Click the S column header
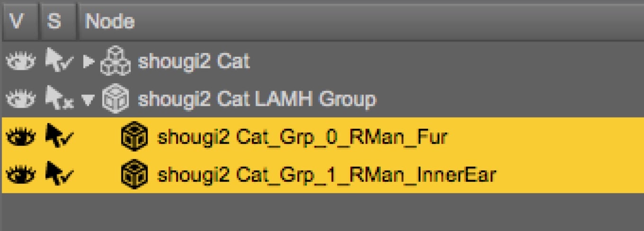This screenshot has height=231, width=644. coord(54,21)
